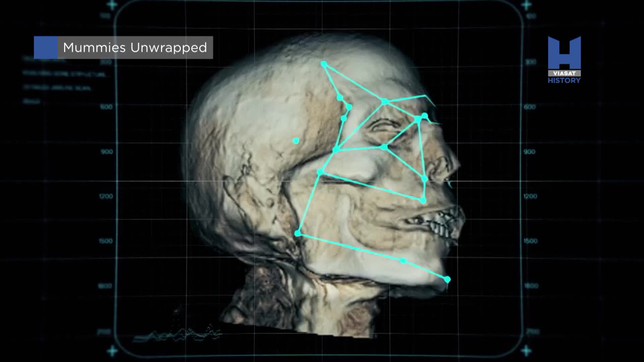Click the blue square beside the title
This screenshot has width=644, height=362.
coord(46,47)
